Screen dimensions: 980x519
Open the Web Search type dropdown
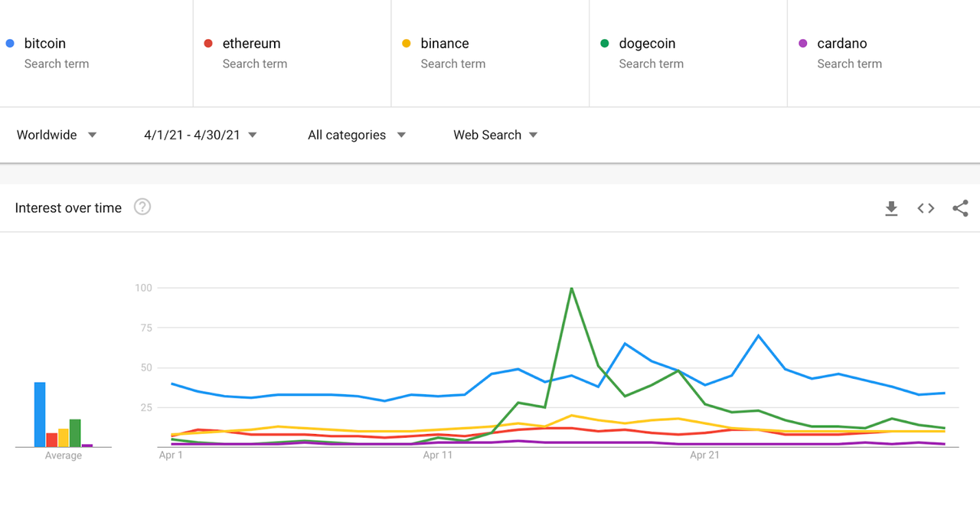pos(495,135)
